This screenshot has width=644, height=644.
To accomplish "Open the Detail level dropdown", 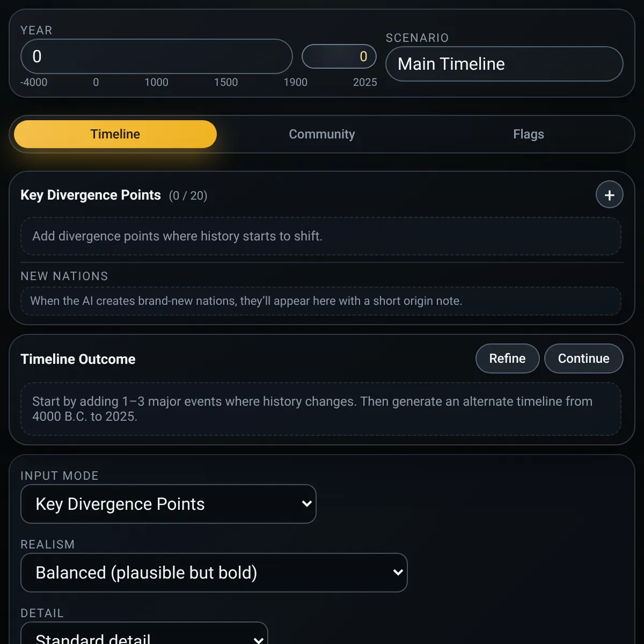I will point(144,636).
